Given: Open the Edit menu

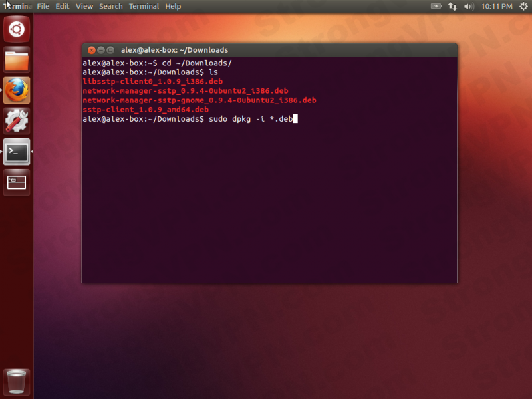Looking at the screenshot, I should 63,6.
